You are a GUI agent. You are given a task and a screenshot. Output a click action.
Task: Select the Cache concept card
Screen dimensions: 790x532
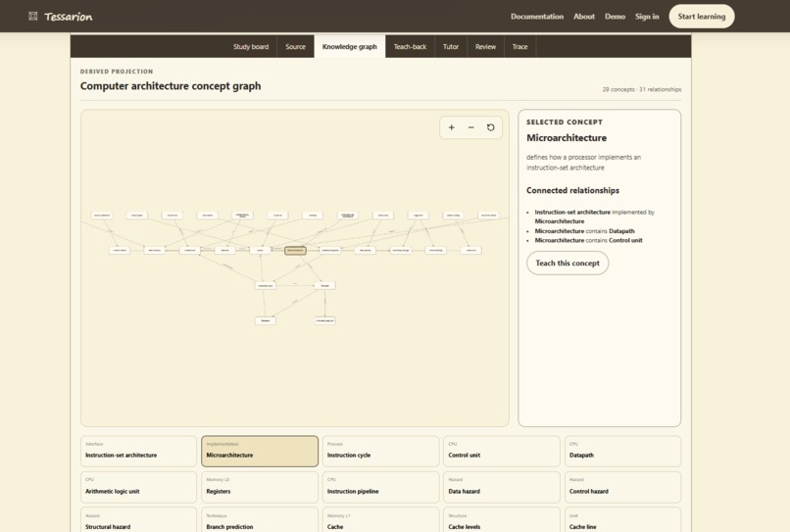pos(381,520)
